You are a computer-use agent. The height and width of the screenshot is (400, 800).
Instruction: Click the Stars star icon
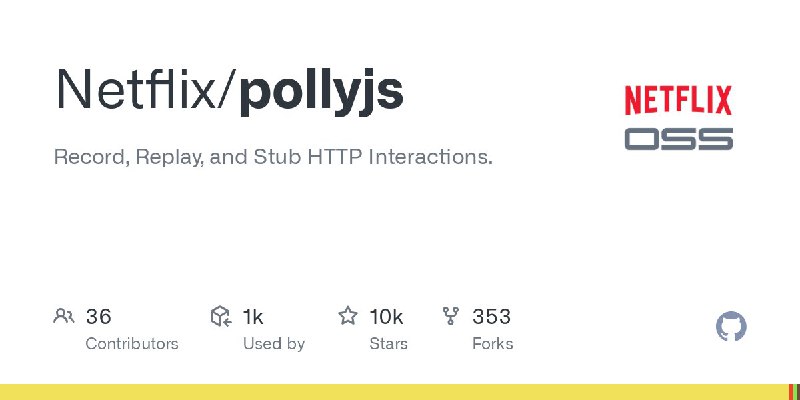tap(348, 316)
